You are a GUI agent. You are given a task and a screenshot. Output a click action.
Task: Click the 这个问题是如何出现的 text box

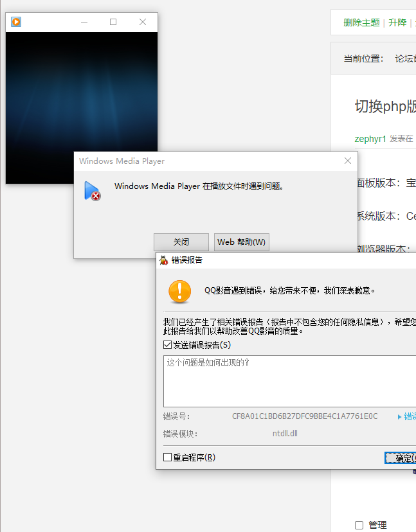[290, 382]
